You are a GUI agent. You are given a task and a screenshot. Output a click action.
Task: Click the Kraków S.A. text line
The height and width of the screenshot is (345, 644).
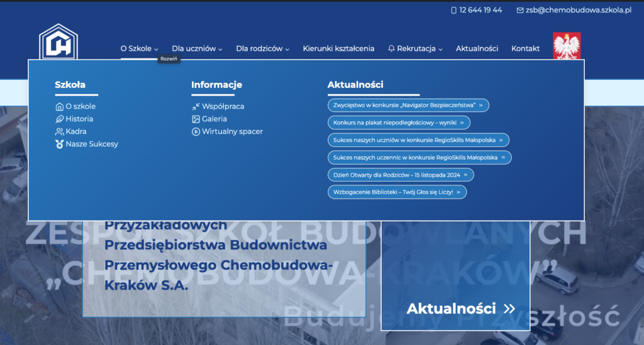coord(146,285)
